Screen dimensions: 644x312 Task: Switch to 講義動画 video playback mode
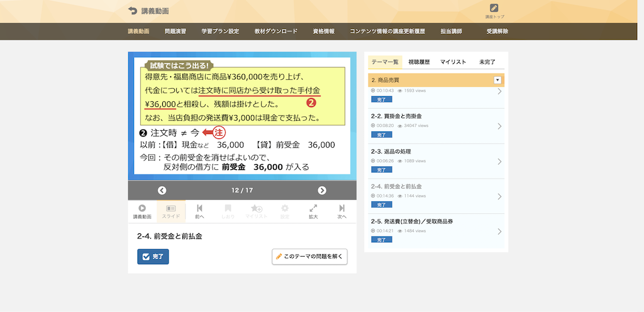click(142, 211)
